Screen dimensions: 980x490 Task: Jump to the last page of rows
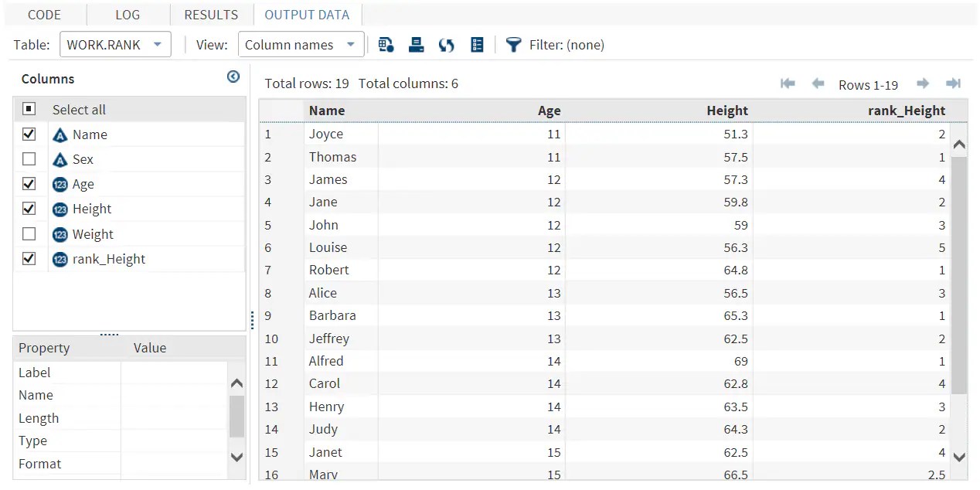point(953,83)
